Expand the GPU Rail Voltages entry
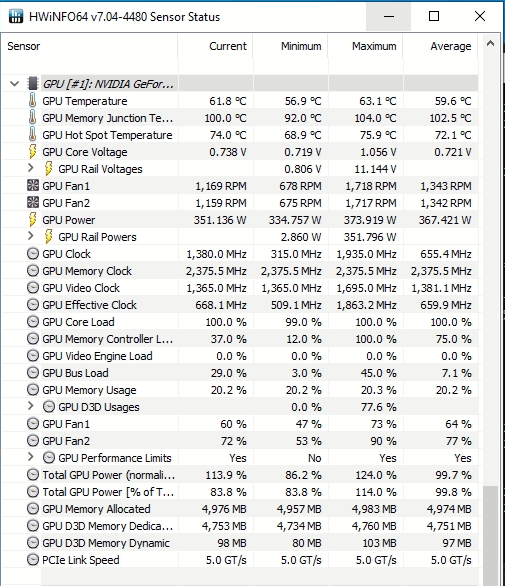This screenshot has width=505, height=586. click(31, 168)
